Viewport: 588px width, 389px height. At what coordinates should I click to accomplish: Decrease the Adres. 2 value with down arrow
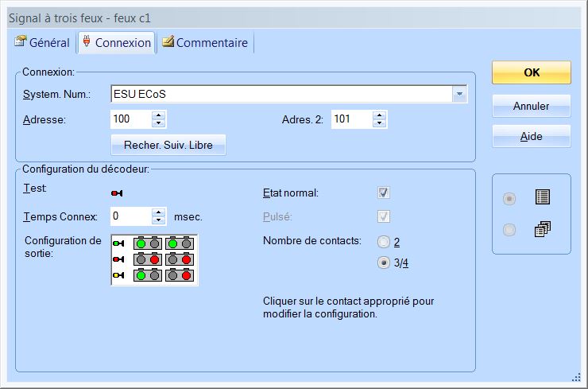[x=380, y=123]
